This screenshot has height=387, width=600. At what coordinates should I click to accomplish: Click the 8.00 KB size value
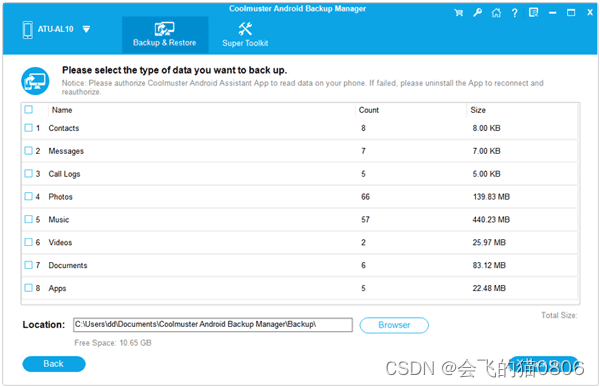pos(486,128)
